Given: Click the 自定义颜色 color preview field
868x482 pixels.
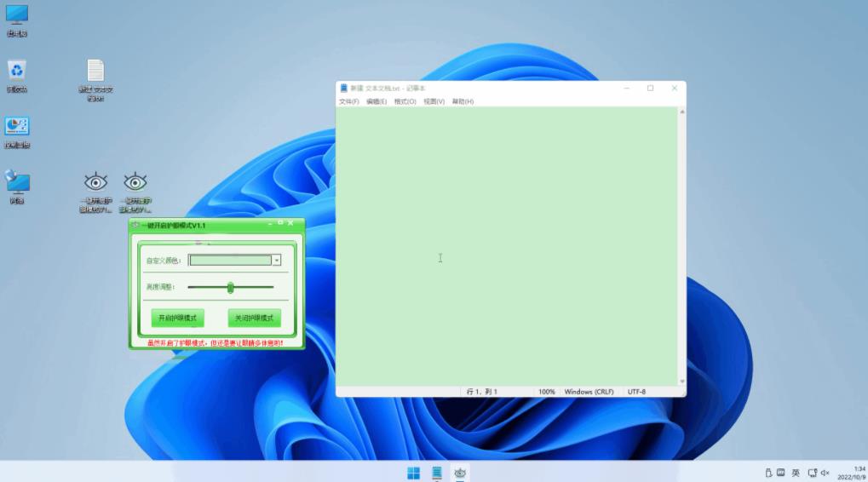Looking at the screenshot, I should (x=230, y=261).
